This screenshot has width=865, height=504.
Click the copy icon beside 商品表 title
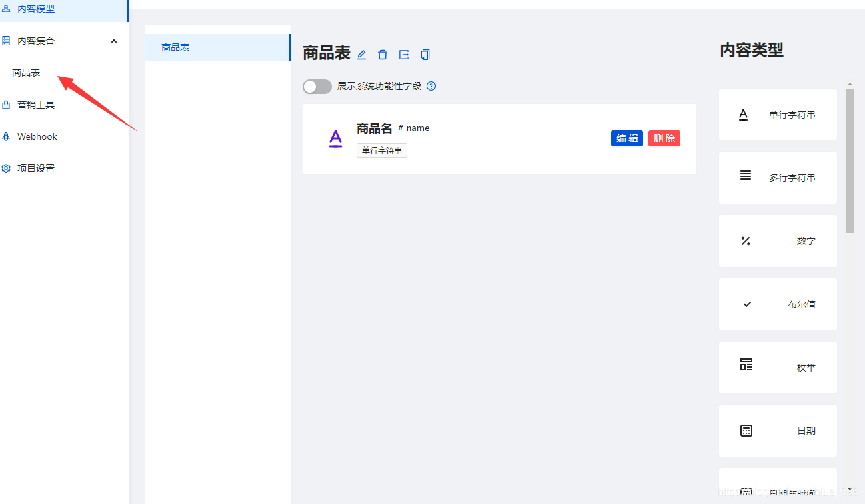pos(425,55)
